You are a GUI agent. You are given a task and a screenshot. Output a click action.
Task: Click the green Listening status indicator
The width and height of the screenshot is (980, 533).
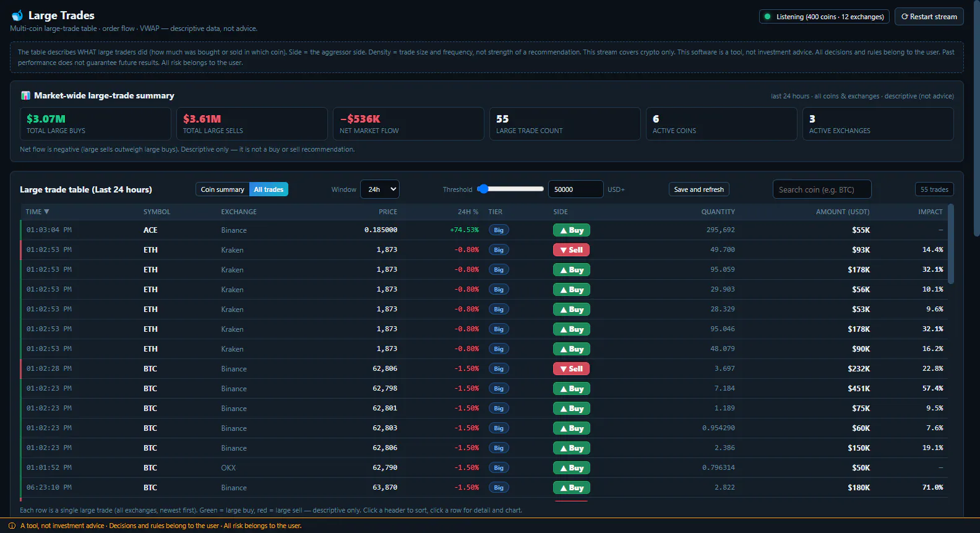coord(824,17)
